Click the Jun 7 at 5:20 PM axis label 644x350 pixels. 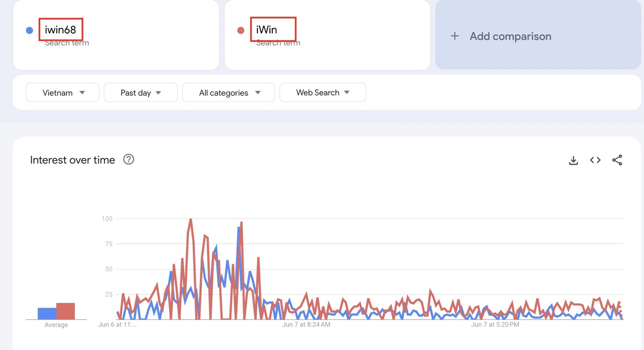coord(495,325)
